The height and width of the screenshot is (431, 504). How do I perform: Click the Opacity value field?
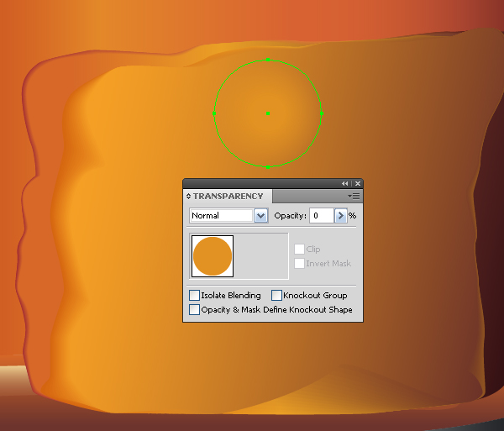[321, 216]
